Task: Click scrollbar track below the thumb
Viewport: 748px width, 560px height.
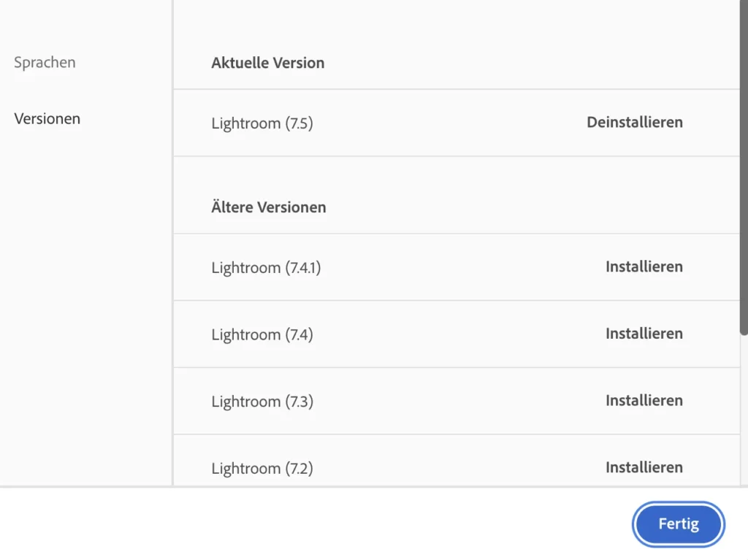Action: point(744,409)
